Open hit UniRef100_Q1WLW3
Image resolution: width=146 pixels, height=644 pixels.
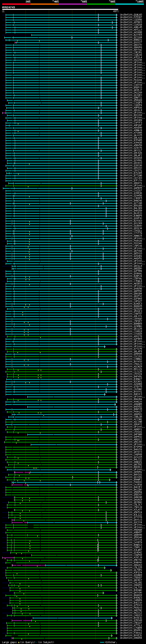coord(131,15)
